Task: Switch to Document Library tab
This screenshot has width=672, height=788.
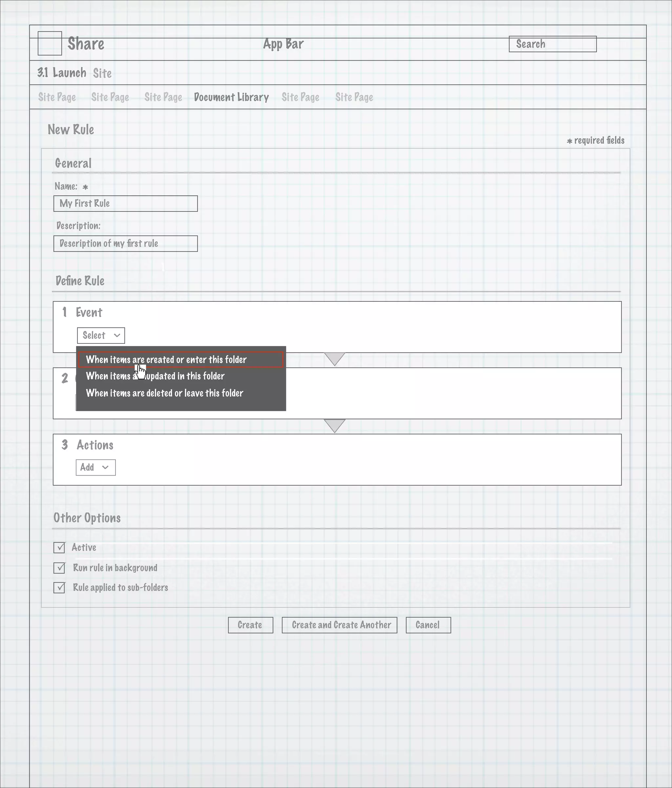Action: 231,98
